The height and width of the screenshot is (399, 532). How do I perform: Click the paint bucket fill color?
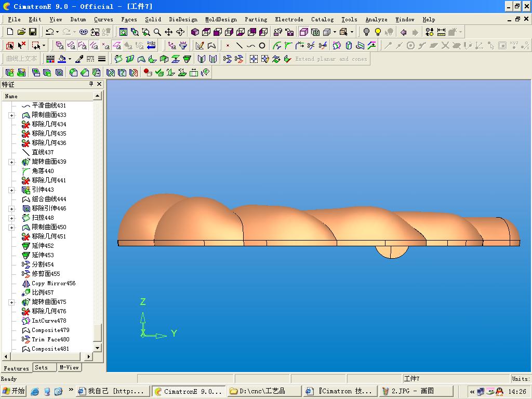(x=62, y=59)
